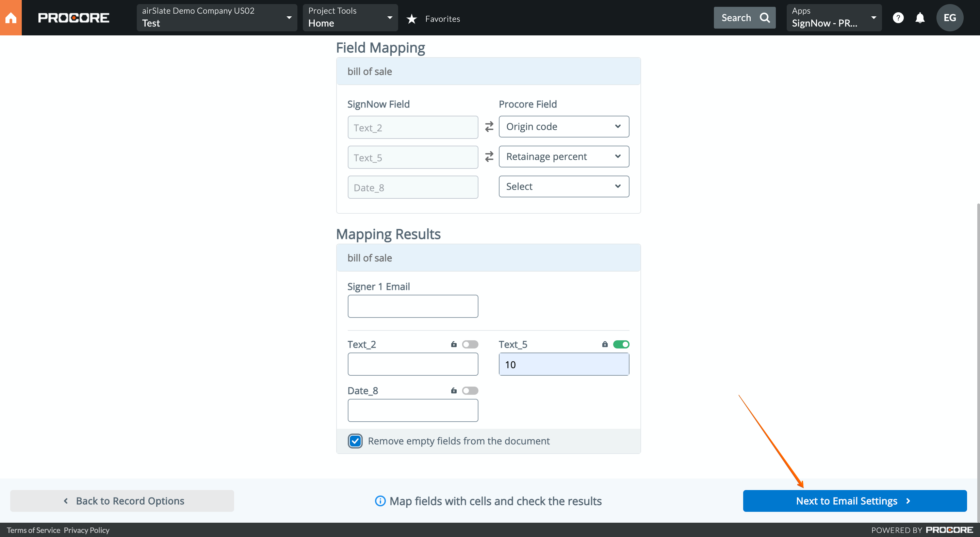Viewport: 980px width, 537px height.
Task: Click the Favorites star icon
Action: pos(412,19)
